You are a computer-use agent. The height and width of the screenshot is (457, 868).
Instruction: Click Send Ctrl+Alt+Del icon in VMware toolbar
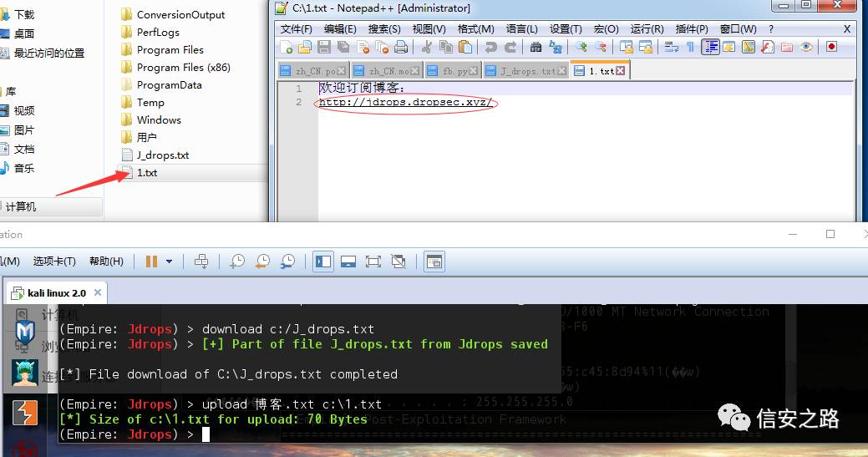click(201, 262)
